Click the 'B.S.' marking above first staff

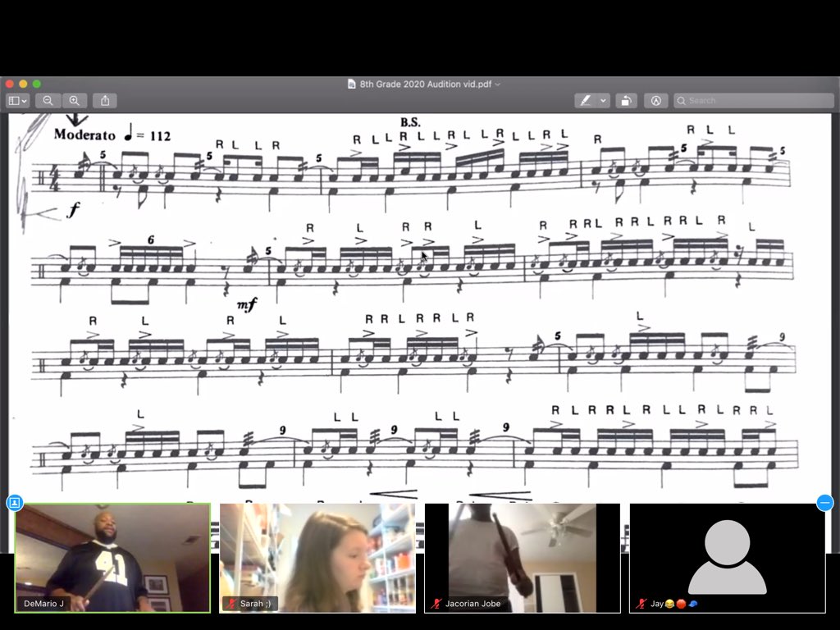click(410, 122)
